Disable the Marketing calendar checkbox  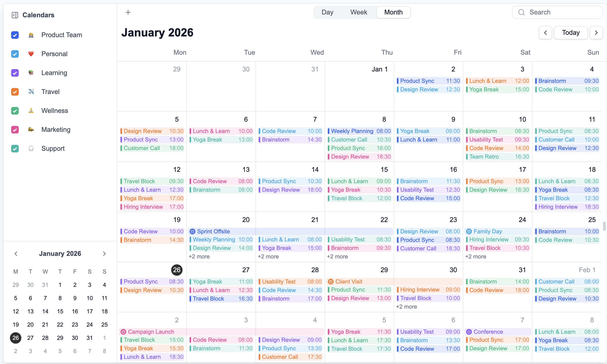click(15, 130)
